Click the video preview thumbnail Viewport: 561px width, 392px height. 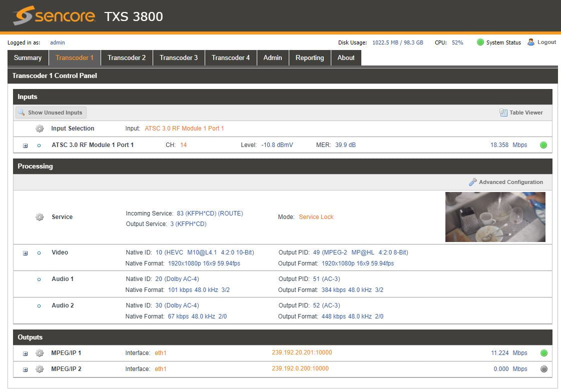point(495,217)
